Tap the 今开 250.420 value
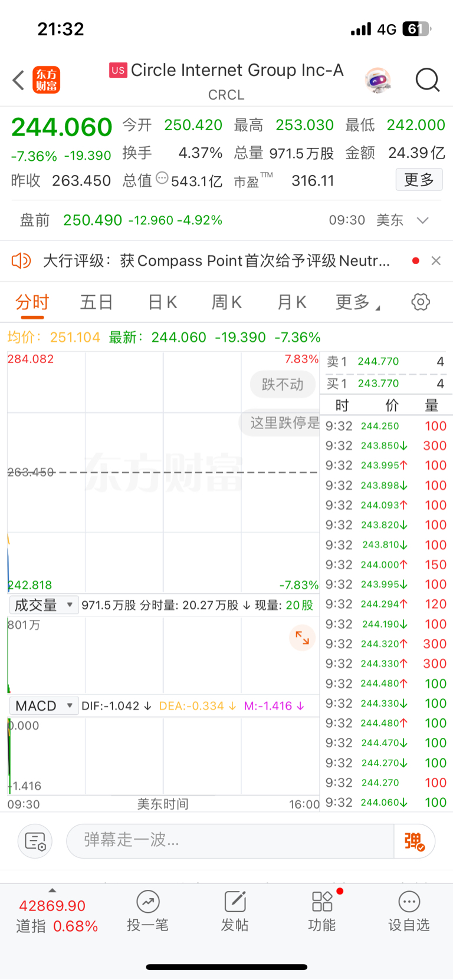 (x=193, y=125)
